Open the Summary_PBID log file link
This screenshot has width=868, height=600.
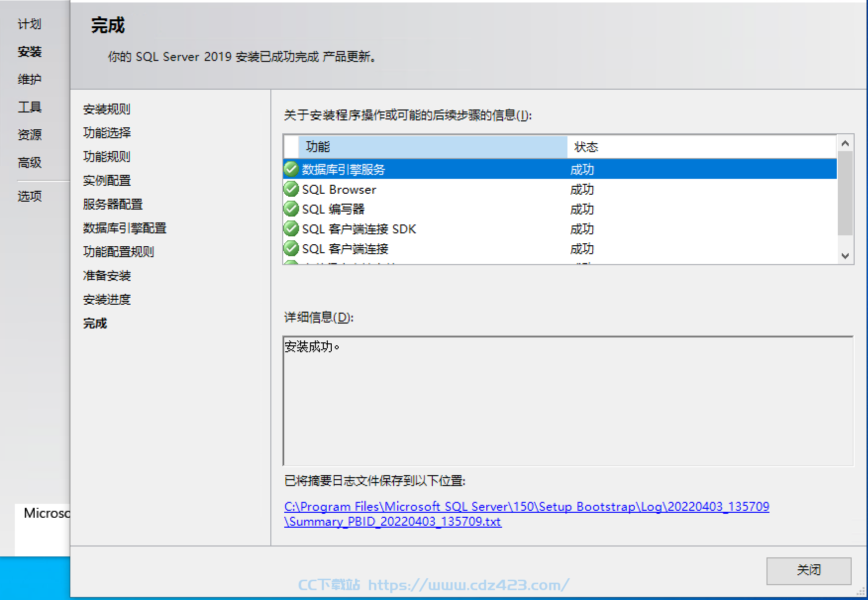tap(526, 514)
